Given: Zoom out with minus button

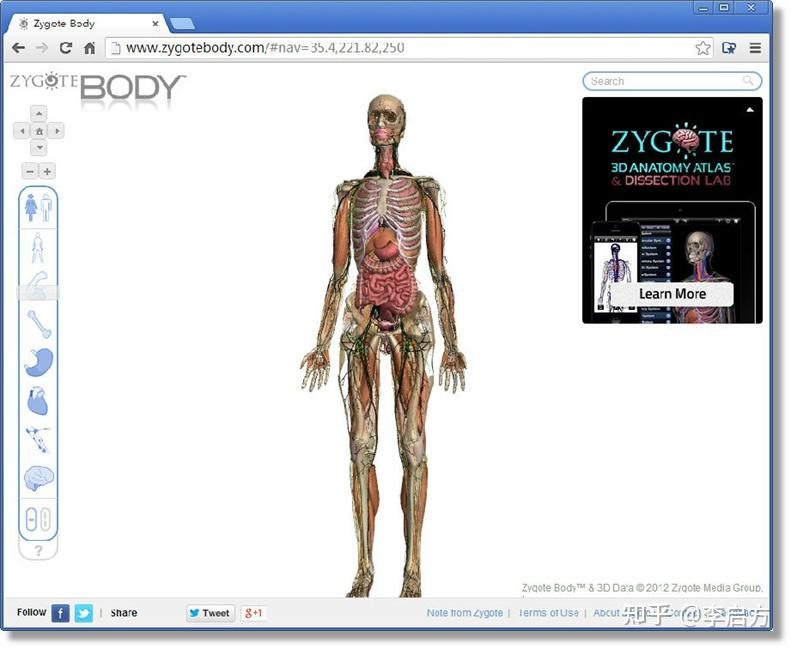Looking at the screenshot, I should 30,171.
